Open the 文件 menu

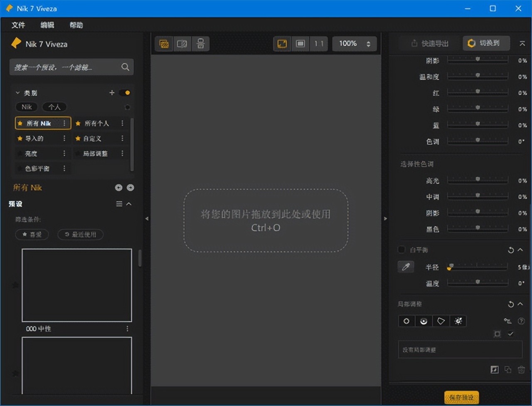pos(18,25)
